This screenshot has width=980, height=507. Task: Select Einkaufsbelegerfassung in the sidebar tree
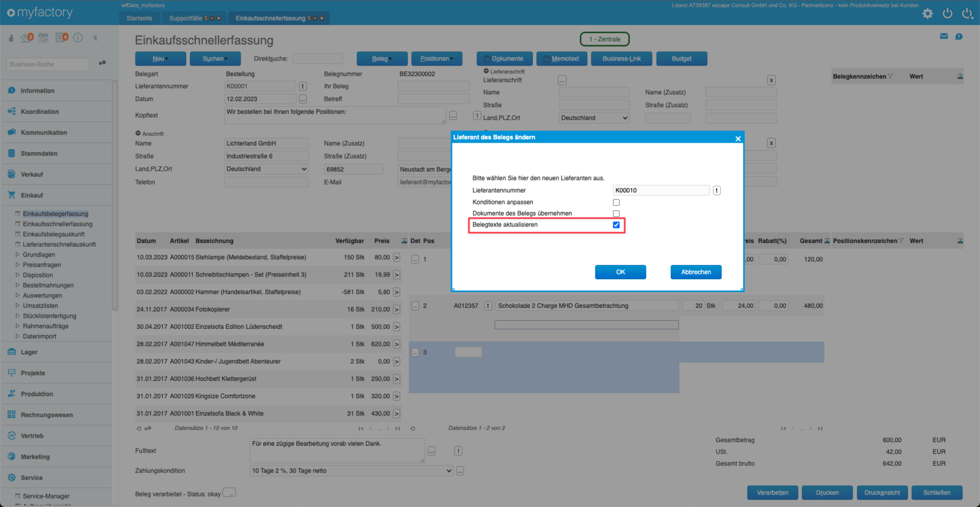[56, 214]
